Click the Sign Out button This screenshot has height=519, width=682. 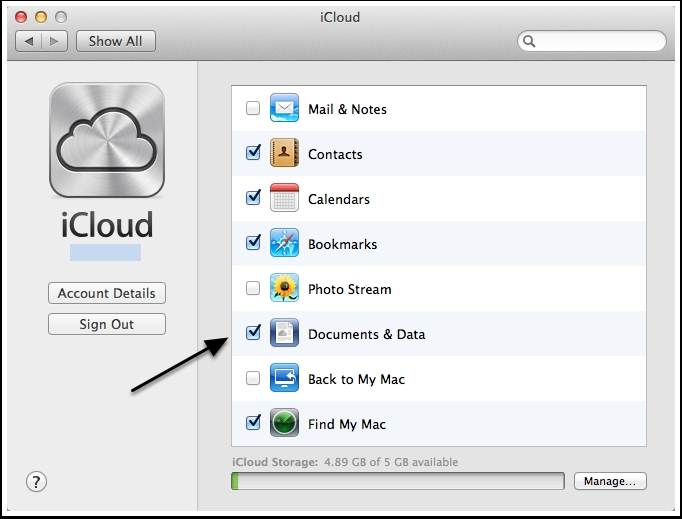pyautogui.click(x=107, y=324)
